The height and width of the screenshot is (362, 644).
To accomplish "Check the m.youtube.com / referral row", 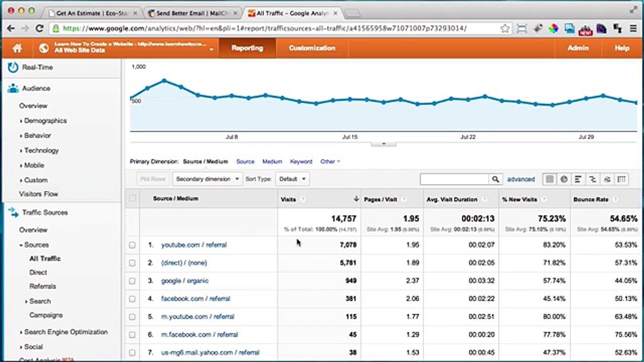I will [x=132, y=317].
